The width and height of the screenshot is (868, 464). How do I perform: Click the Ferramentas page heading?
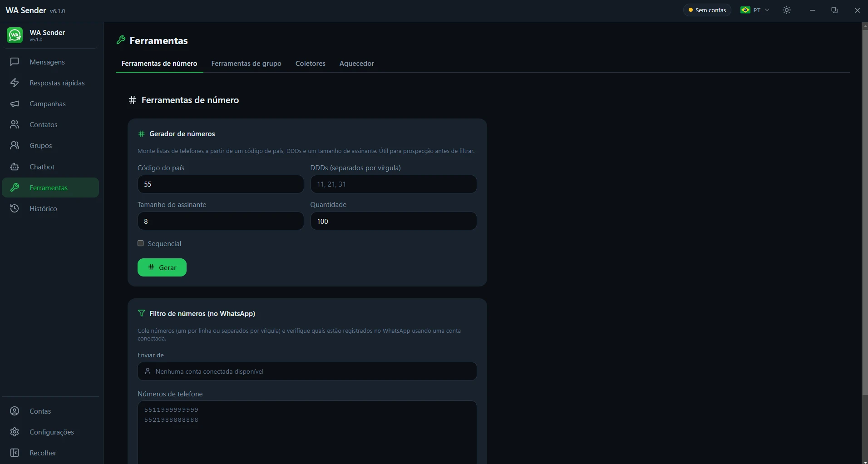(x=158, y=40)
